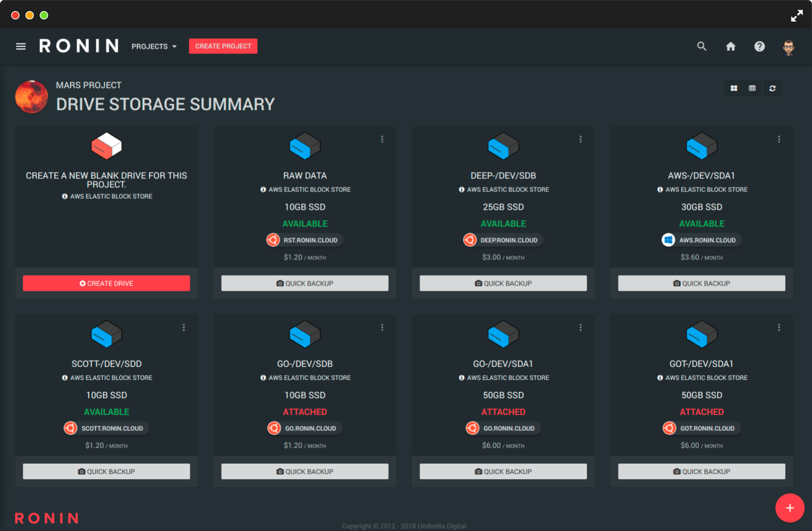Click the red floating plus button
The height and width of the screenshot is (531, 812).
(789, 508)
